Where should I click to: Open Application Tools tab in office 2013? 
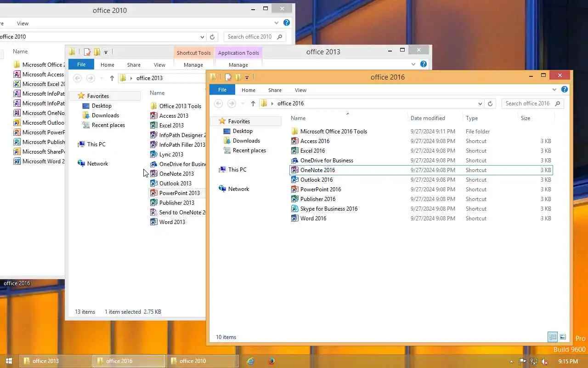(238, 53)
